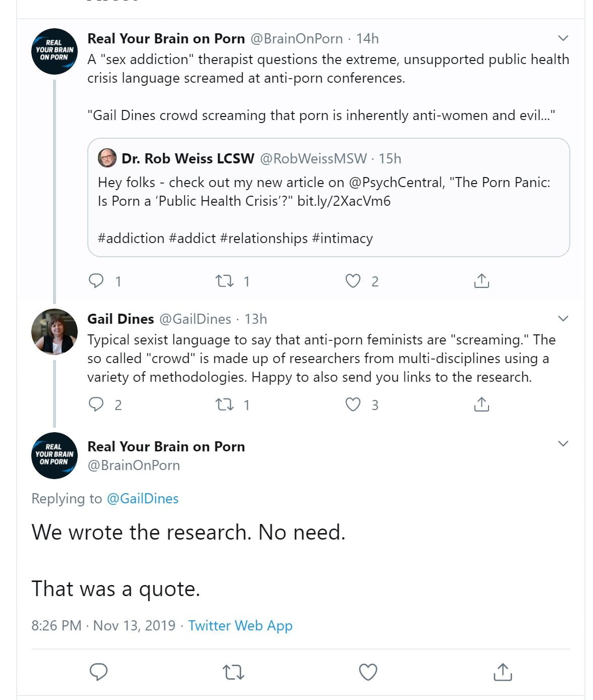Image resolution: width=593 pixels, height=700 pixels.
Task: Share the 'We wrote the research' tweet
Action: pos(503,672)
